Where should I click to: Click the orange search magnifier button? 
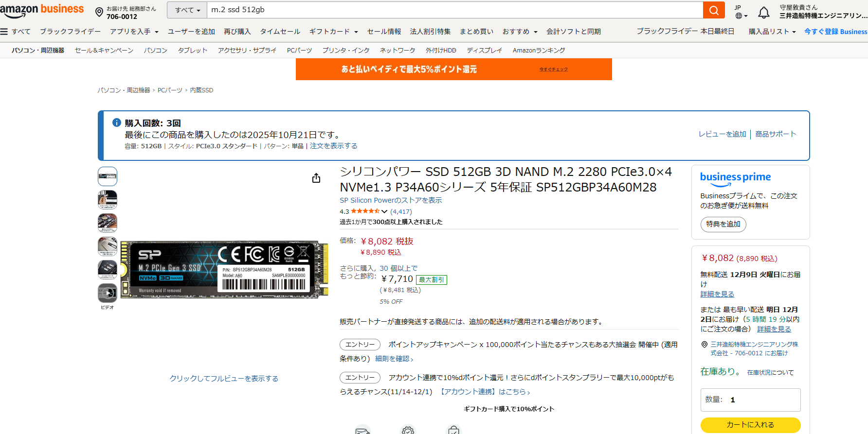click(714, 10)
